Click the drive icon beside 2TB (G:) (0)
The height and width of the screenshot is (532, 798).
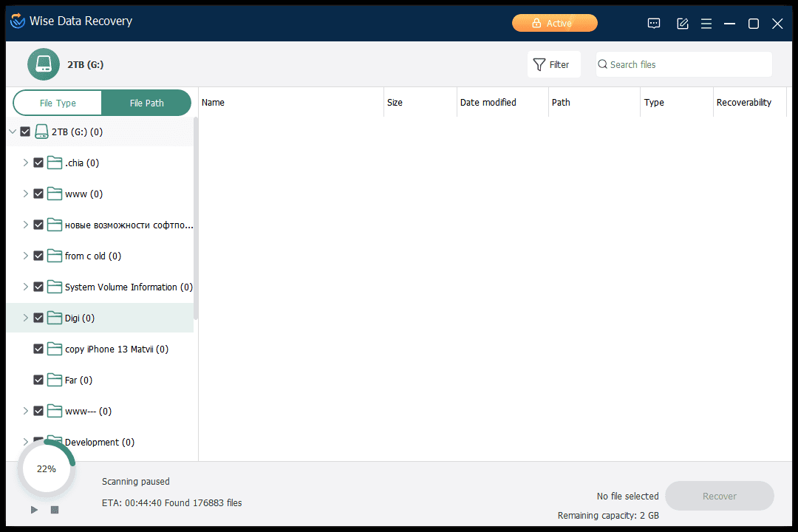41,132
